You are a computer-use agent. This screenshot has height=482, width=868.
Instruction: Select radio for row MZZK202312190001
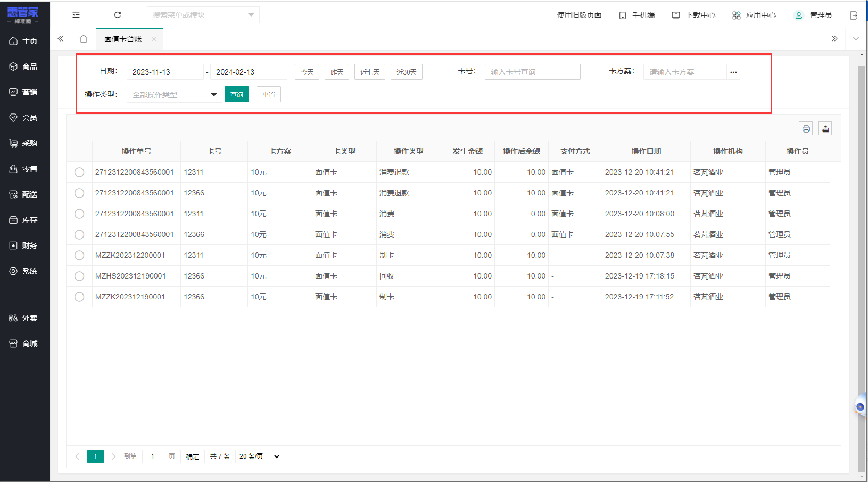coord(79,297)
